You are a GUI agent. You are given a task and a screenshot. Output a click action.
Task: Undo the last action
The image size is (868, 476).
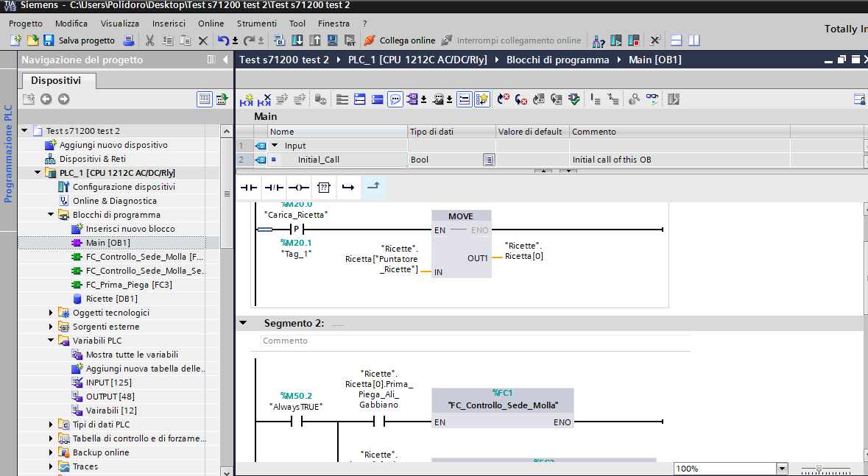point(223,40)
